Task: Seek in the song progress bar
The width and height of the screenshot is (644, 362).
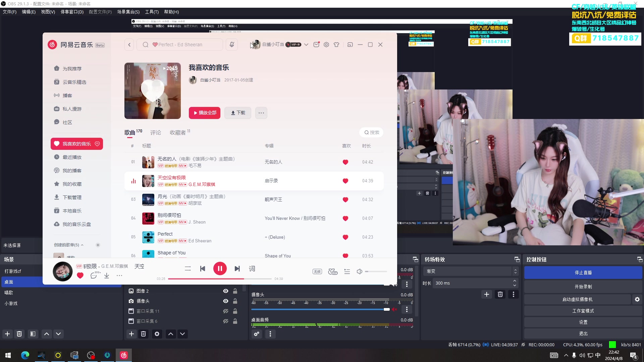Action: 220,279
